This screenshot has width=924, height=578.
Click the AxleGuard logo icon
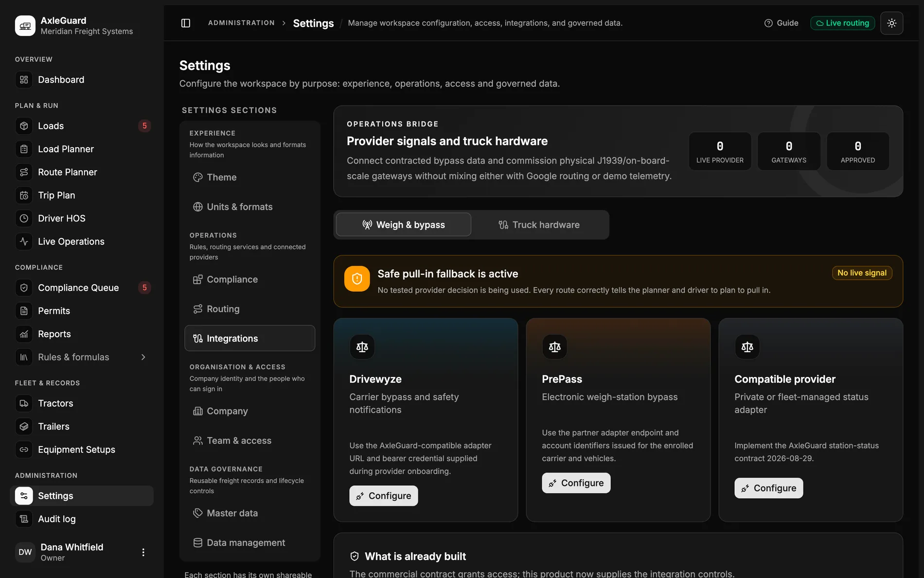pyautogui.click(x=25, y=26)
